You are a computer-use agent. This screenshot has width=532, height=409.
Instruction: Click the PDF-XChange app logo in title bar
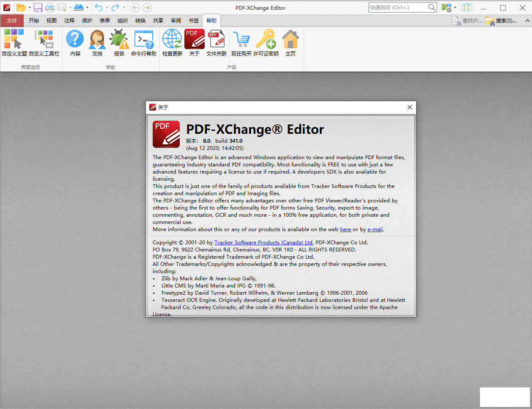[x=6, y=8]
